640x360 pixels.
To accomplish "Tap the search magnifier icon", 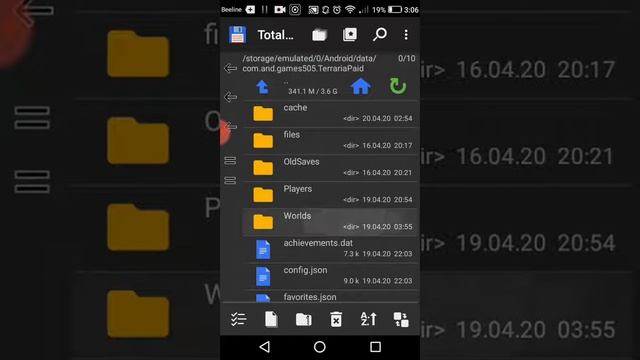I will coord(380,35).
